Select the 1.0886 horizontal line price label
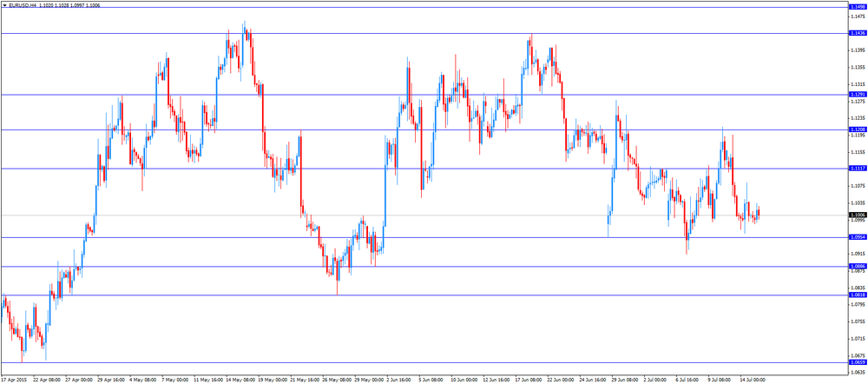The height and width of the screenshot is (384, 868). coord(857,267)
